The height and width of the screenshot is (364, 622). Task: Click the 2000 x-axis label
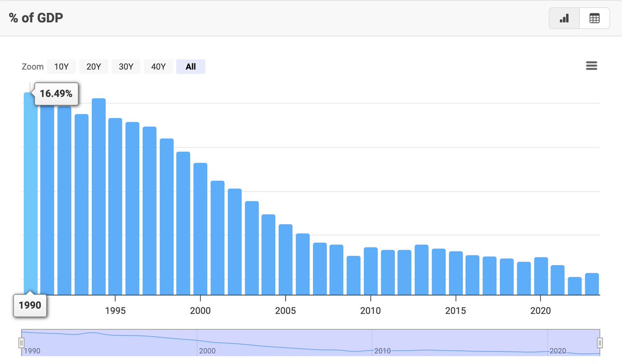pyautogui.click(x=201, y=311)
